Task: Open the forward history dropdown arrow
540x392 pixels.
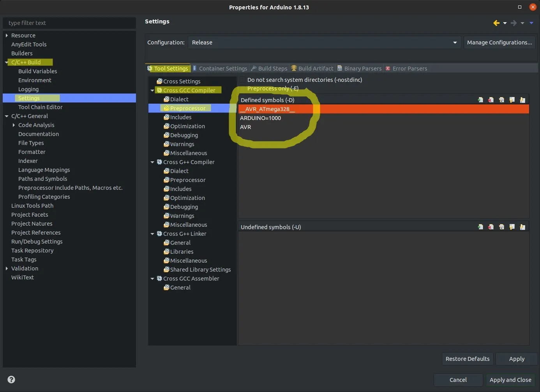Action: coord(522,23)
